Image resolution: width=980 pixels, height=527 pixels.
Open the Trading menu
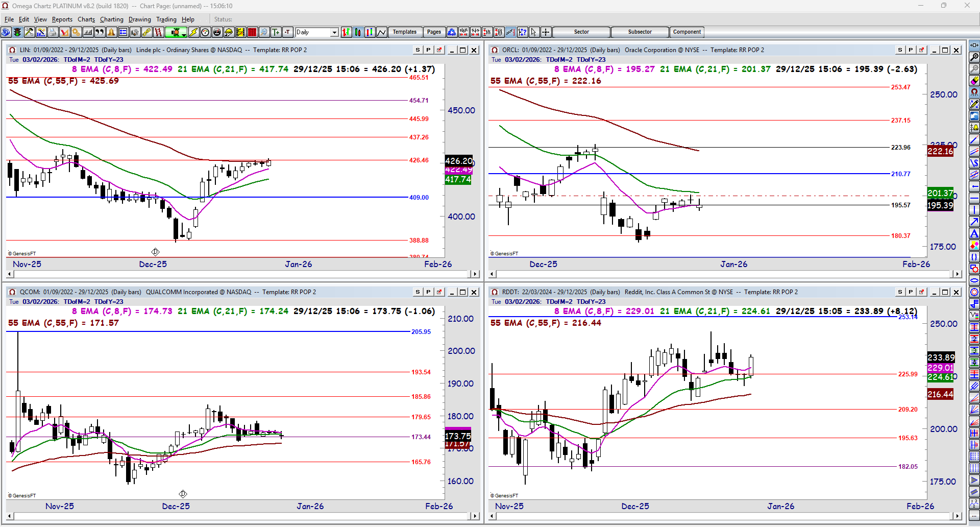tap(166, 19)
